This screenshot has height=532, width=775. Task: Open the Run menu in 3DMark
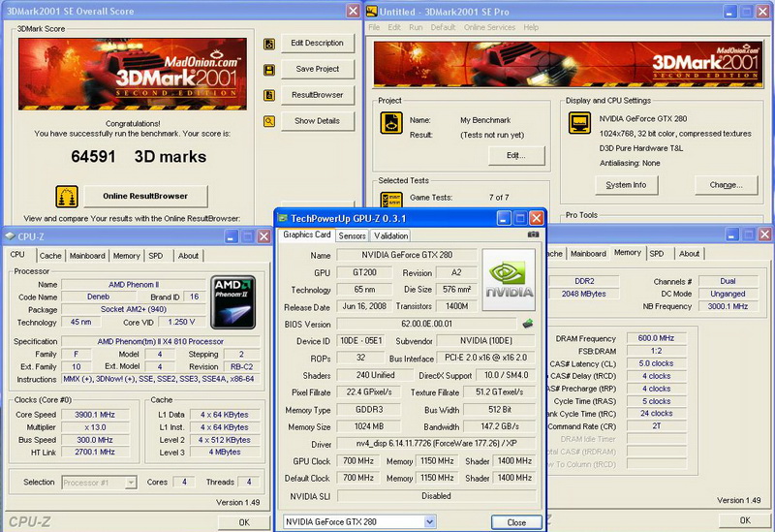tap(416, 27)
